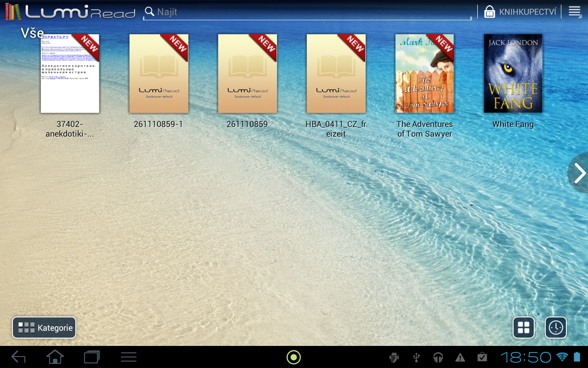Open the LumiRead overflow menu
The image size is (588, 368).
click(x=574, y=11)
